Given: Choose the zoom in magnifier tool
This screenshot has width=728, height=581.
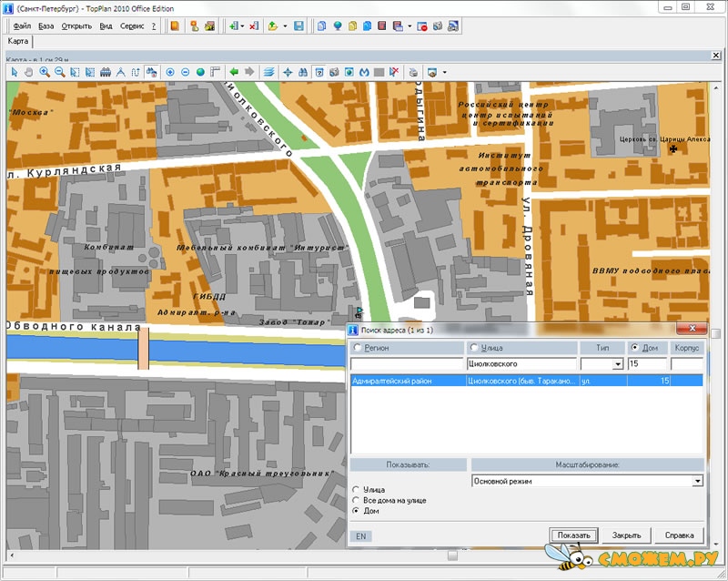Looking at the screenshot, I should pos(45,72).
